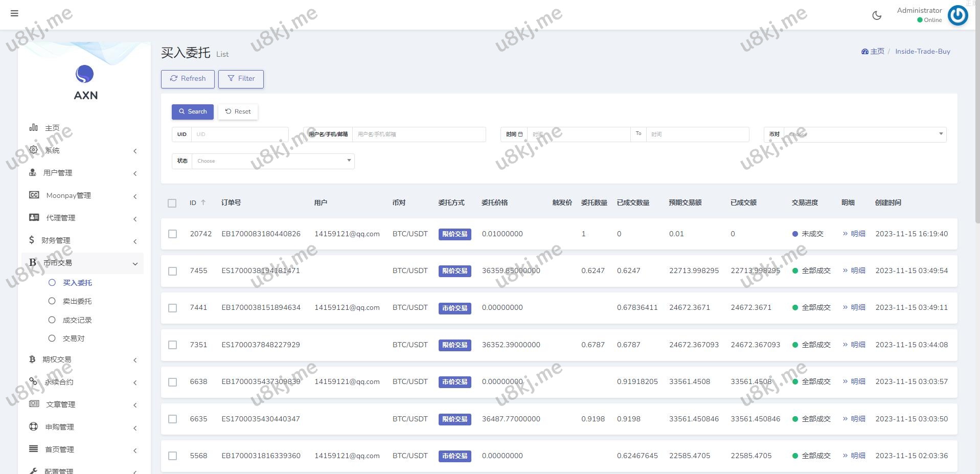The image size is (980, 474).
Task: Open the 币对 Choose dropdown
Action: tap(864, 134)
